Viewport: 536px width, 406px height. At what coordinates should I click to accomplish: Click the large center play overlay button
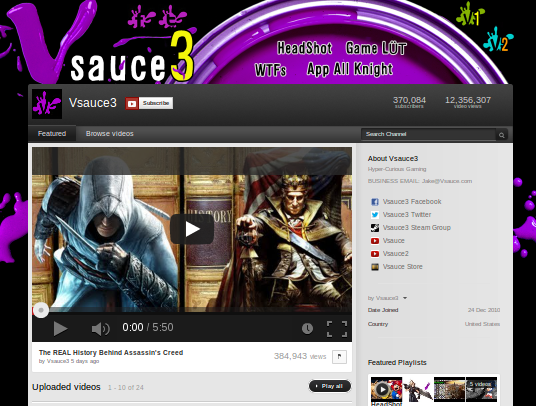coord(192,229)
